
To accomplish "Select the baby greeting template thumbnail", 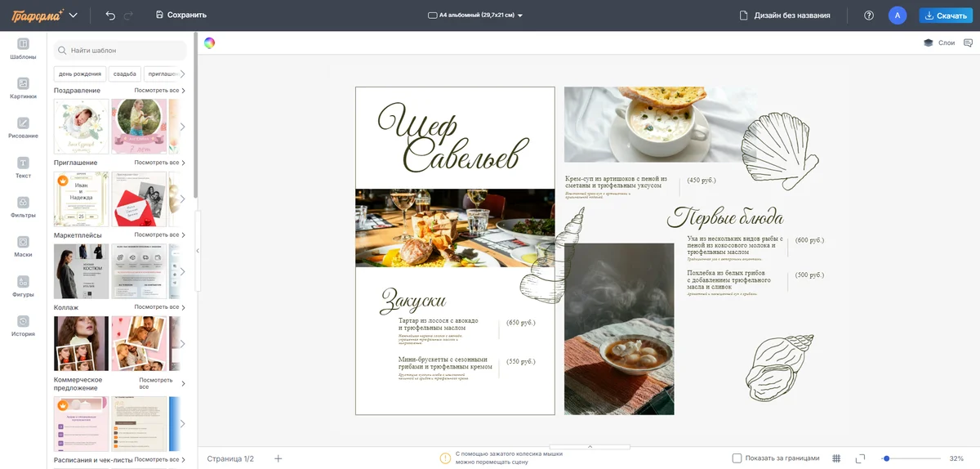I will tap(81, 127).
